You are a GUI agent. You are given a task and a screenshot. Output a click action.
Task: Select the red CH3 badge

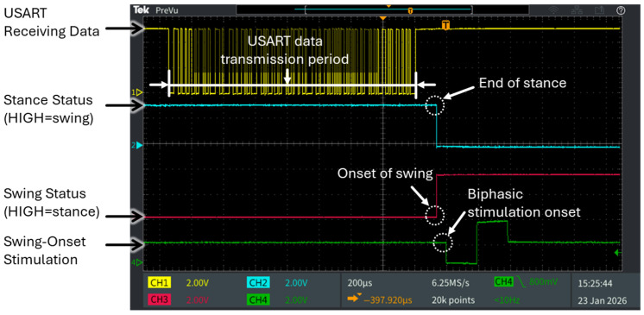pos(159,300)
